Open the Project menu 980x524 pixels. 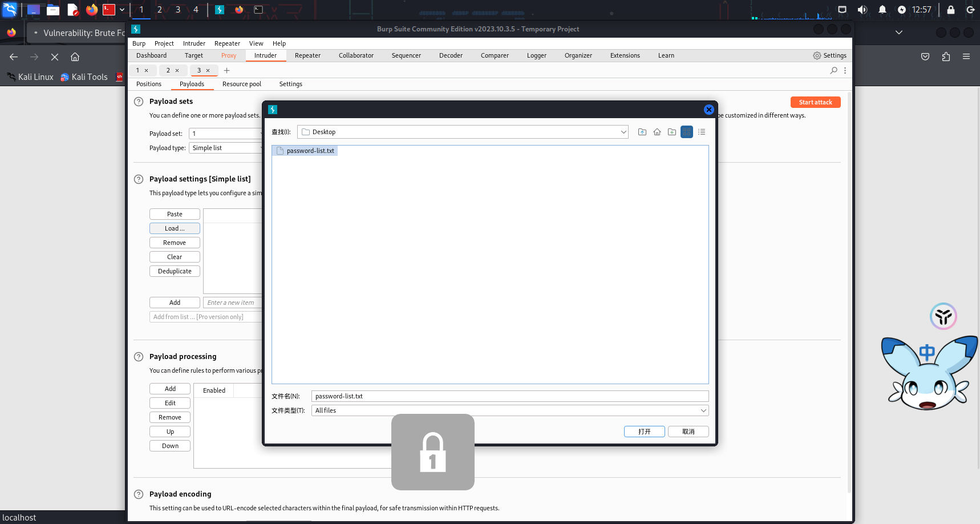(164, 43)
